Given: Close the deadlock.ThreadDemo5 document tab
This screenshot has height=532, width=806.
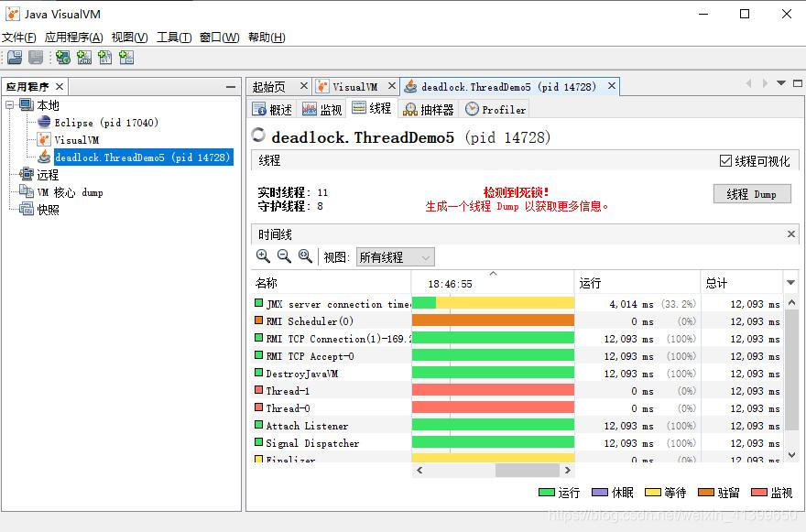Looking at the screenshot, I should 612,86.
